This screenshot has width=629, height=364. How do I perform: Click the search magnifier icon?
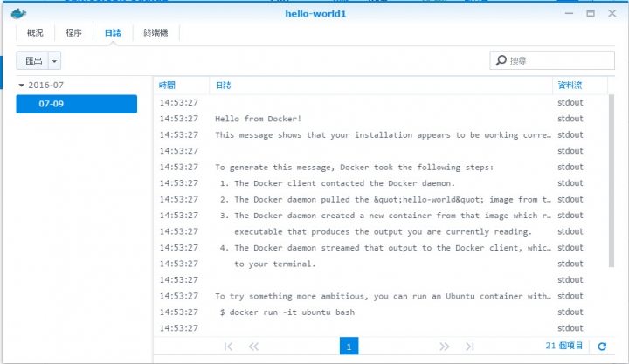501,60
